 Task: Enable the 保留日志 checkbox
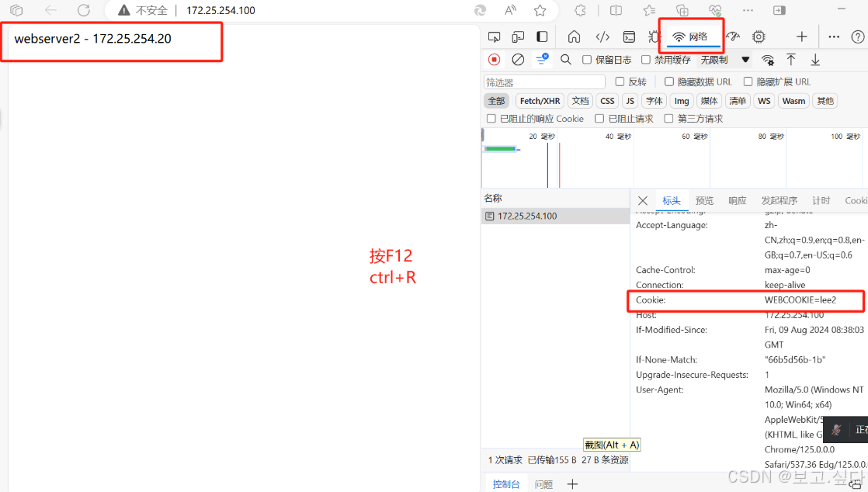click(x=587, y=59)
